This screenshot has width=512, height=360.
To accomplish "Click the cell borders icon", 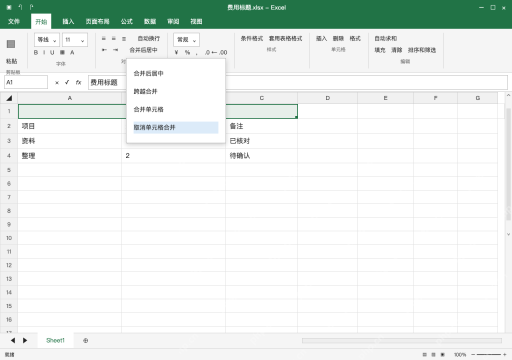I will coord(62,52).
